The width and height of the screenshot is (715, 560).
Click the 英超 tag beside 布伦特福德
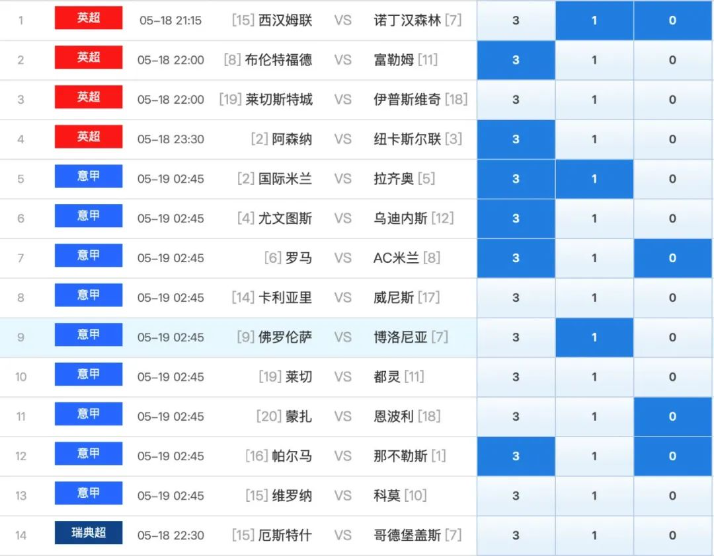tap(88, 57)
